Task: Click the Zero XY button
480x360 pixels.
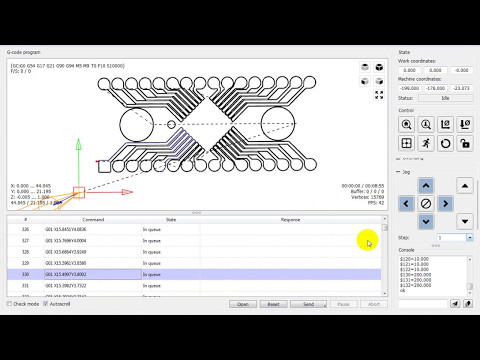Action: click(x=446, y=124)
